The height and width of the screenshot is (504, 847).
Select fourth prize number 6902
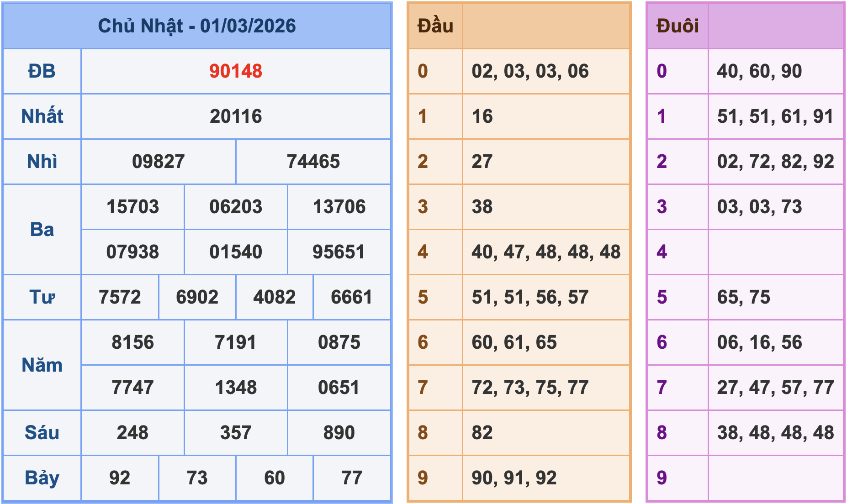197,297
